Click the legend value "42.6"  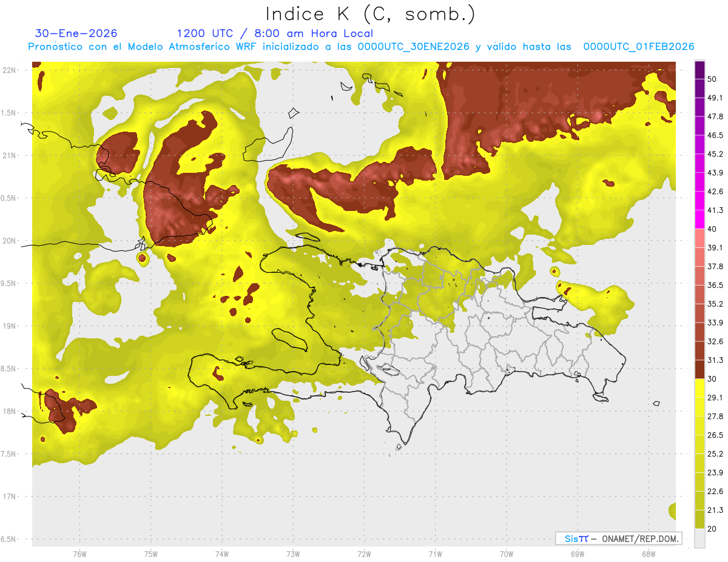click(715, 192)
